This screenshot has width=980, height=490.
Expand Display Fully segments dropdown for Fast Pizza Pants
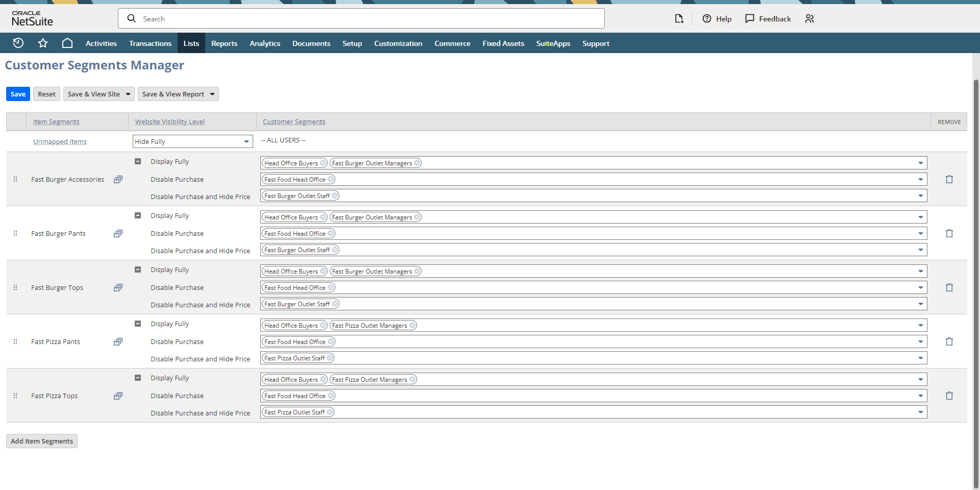pos(921,326)
